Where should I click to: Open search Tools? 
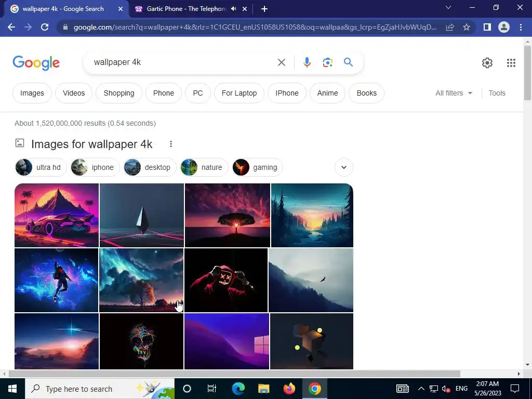click(x=497, y=93)
